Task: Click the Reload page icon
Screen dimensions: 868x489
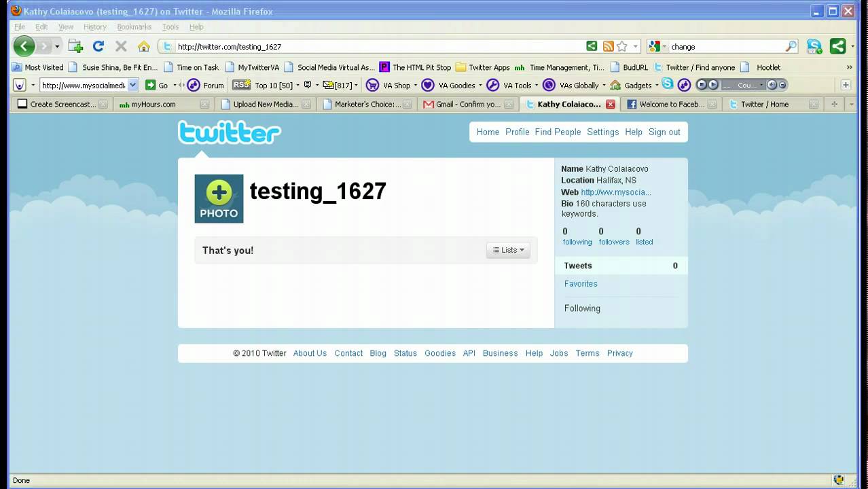Action: (x=98, y=46)
